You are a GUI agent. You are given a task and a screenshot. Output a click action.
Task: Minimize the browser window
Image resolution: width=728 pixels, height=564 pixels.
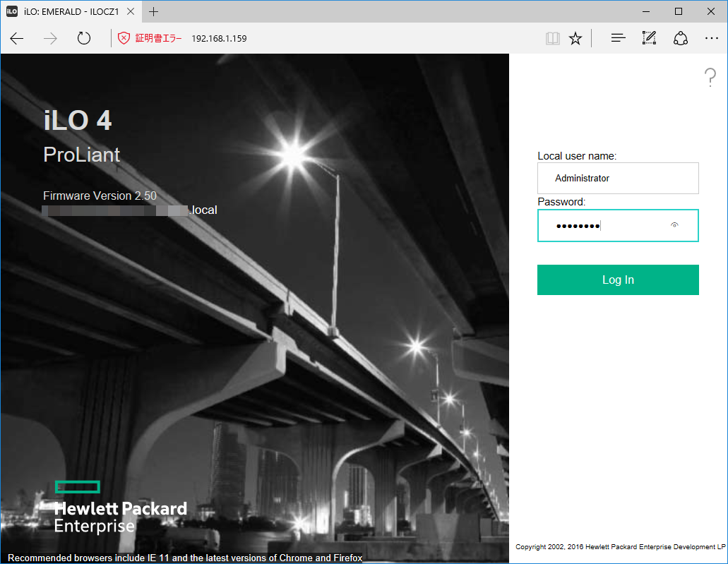coord(646,11)
